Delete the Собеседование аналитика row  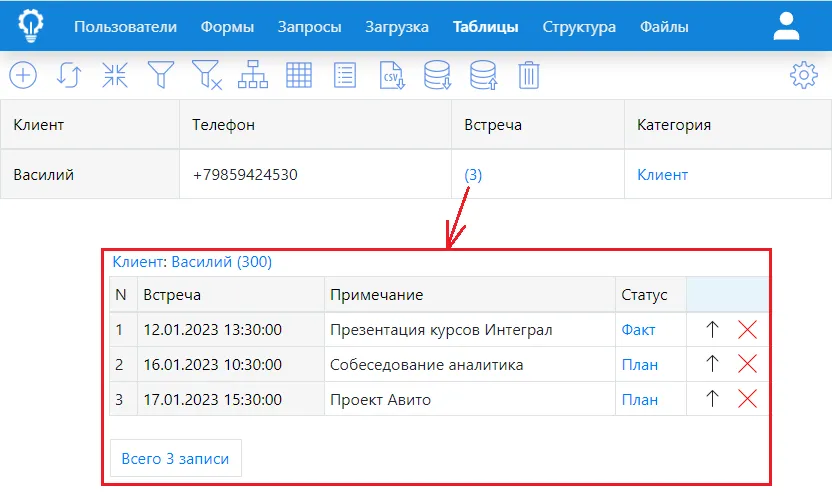[747, 364]
